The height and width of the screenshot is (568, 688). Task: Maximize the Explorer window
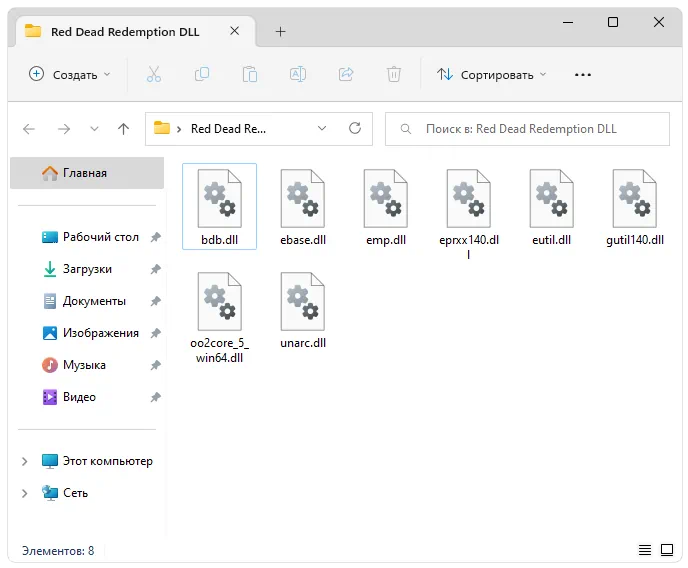(x=613, y=22)
